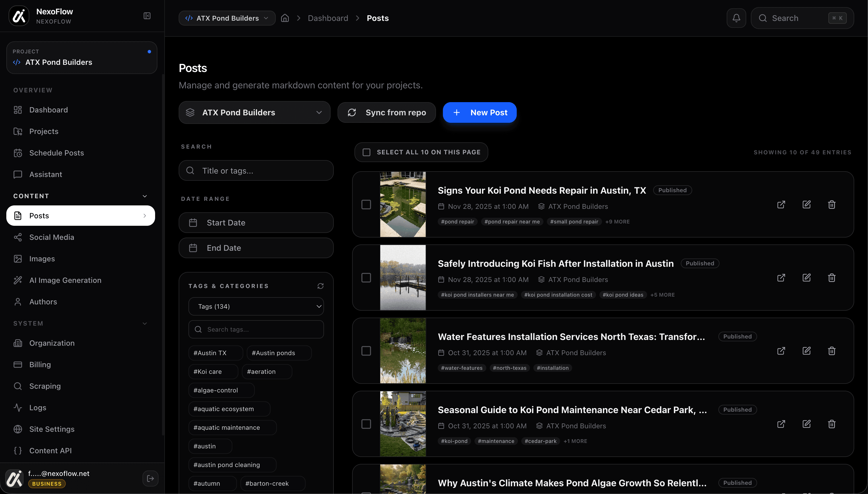This screenshot has height=494, width=868.
Task: Sync posts from repo
Action: tap(386, 112)
